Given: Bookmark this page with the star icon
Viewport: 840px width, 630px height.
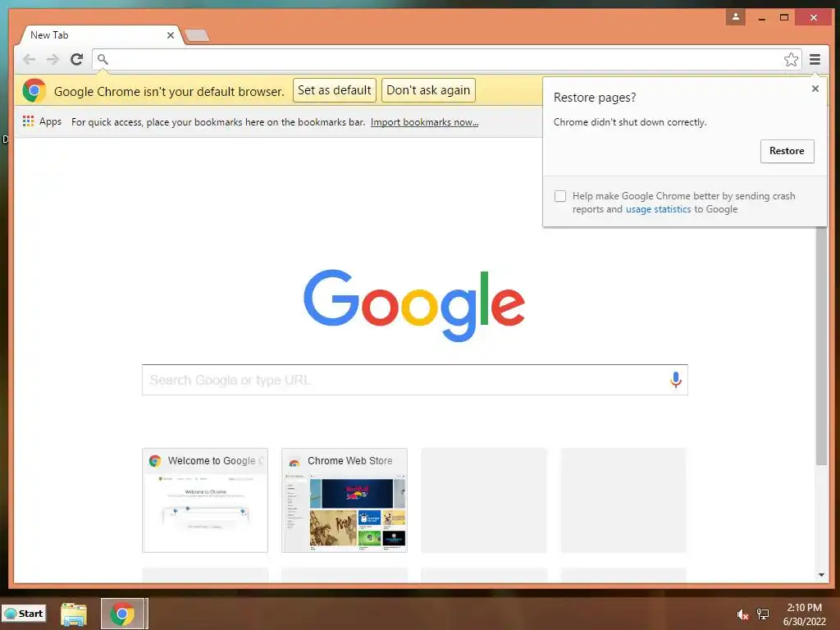Looking at the screenshot, I should click(791, 59).
